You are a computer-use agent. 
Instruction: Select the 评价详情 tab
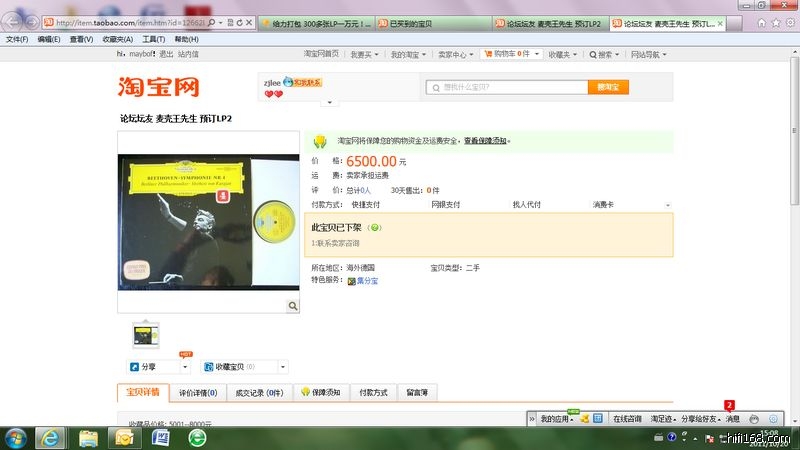(198, 392)
